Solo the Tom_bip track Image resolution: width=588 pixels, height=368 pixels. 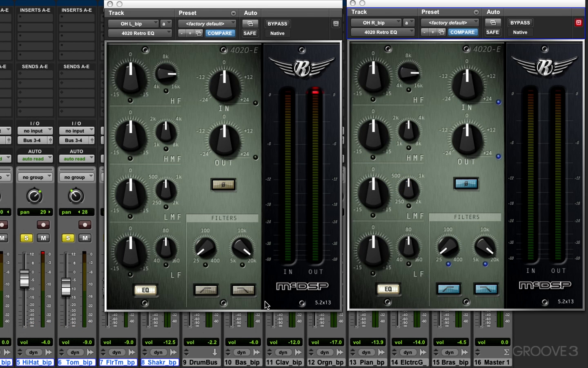click(68, 238)
